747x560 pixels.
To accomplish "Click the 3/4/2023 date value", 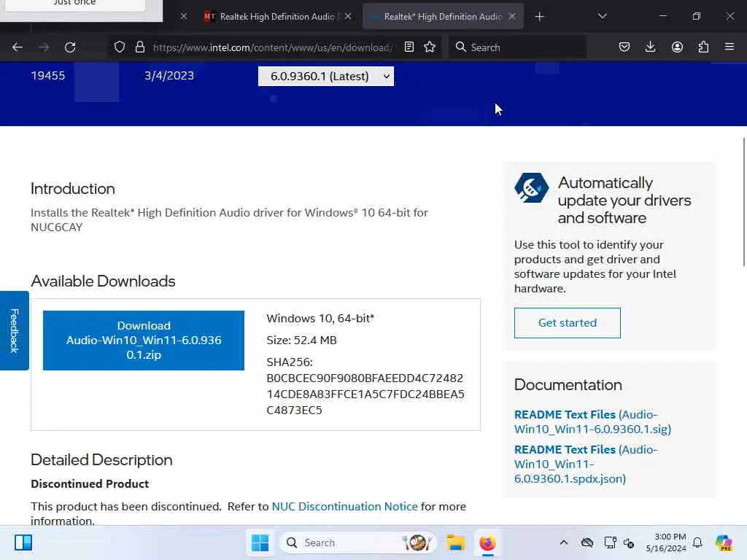I will 169,76.
